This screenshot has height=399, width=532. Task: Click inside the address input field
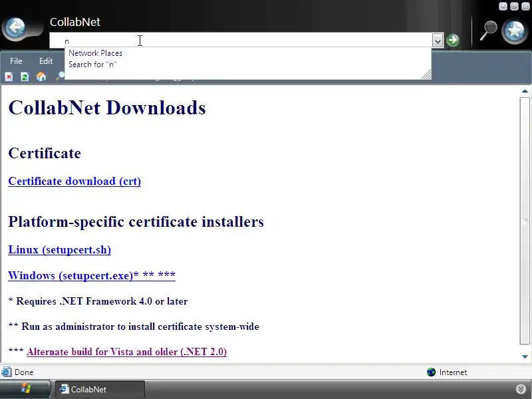(241, 41)
